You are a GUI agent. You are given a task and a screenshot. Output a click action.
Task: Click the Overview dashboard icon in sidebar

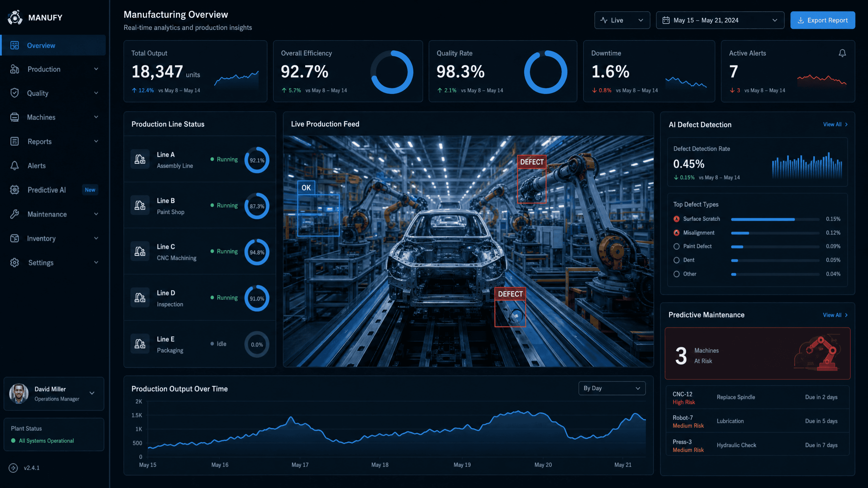tap(15, 45)
